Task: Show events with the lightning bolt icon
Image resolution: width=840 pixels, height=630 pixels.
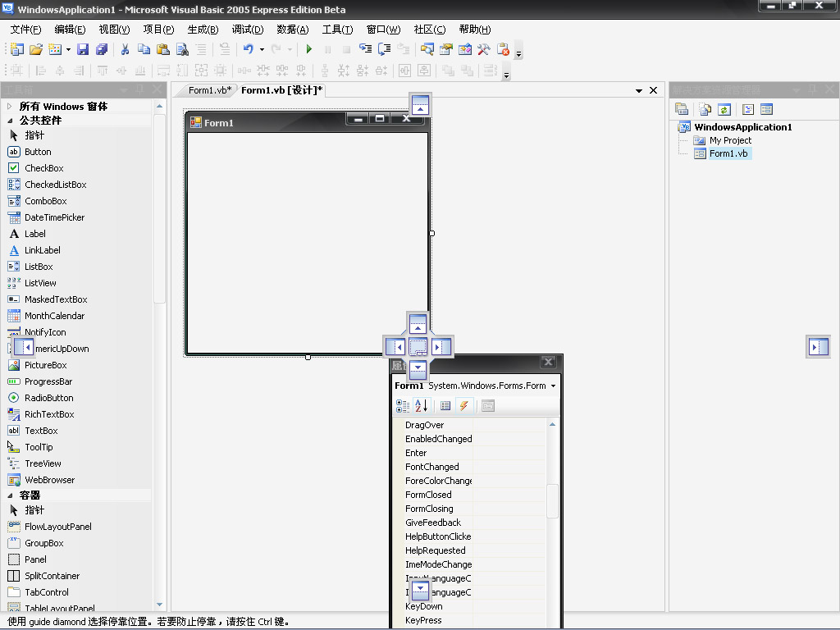Action: (464, 405)
